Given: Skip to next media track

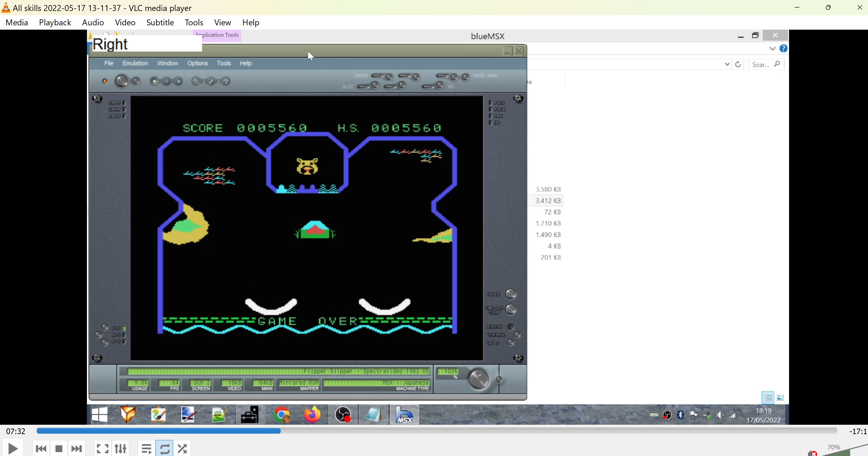Looking at the screenshot, I should point(76,448).
